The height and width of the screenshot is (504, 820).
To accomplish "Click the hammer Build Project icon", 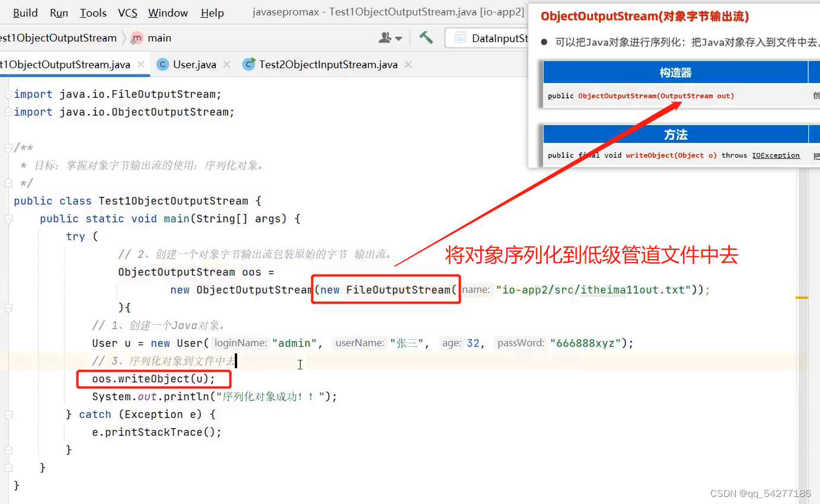I will point(426,37).
